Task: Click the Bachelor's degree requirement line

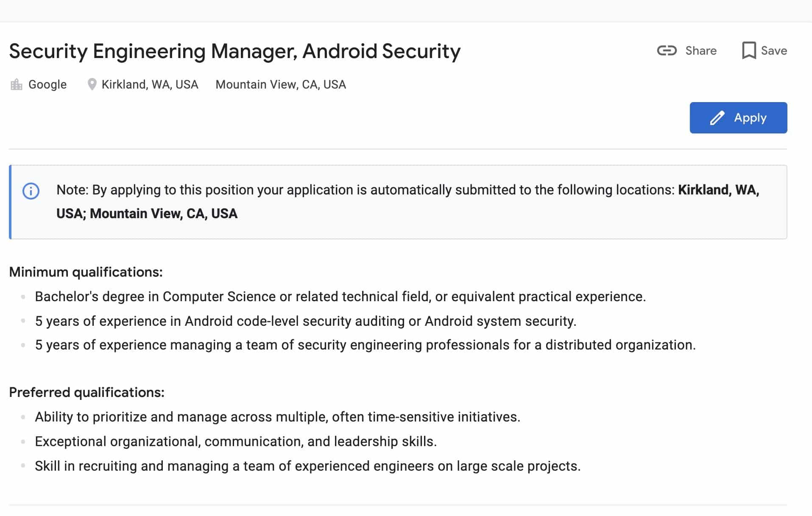Action: pyautogui.click(x=340, y=297)
